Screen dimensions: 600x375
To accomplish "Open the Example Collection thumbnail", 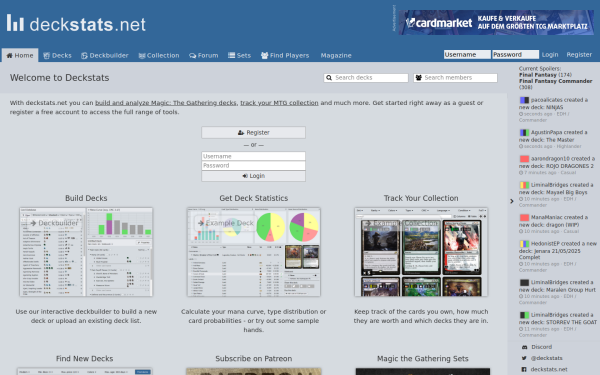I will (x=421, y=252).
